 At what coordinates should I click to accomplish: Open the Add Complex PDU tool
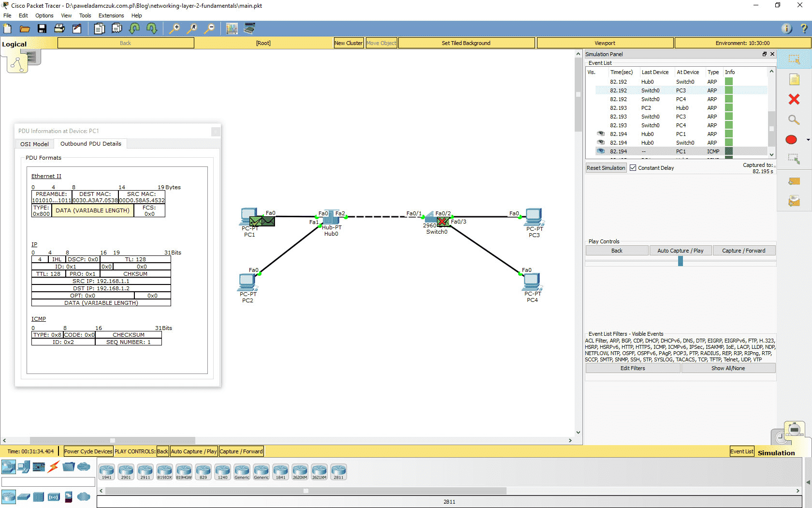tap(794, 201)
